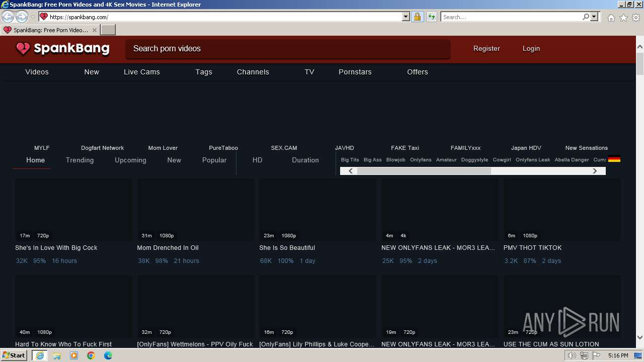The height and width of the screenshot is (362, 644).
Task: Select the HD filter tab
Action: (x=257, y=160)
